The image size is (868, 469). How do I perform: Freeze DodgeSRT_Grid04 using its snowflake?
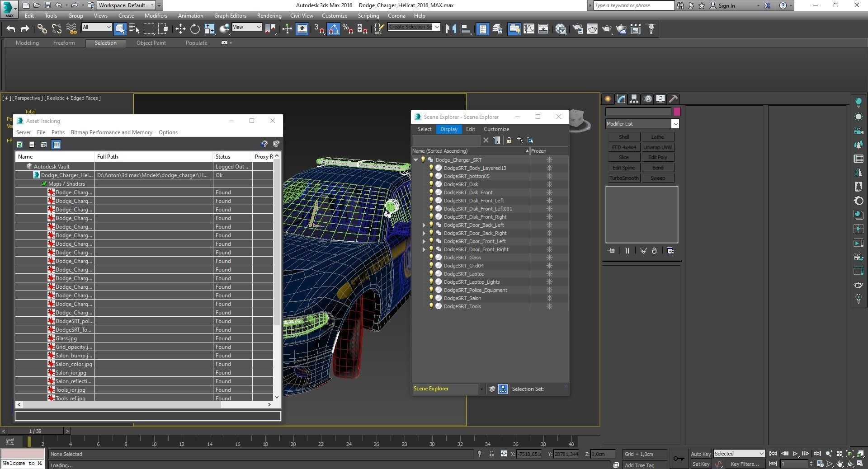(x=549, y=266)
